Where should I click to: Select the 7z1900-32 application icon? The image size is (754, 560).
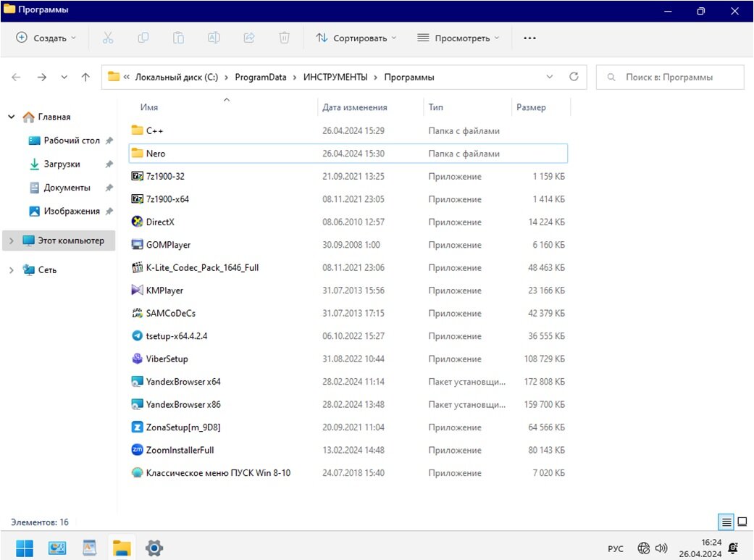pyautogui.click(x=137, y=176)
